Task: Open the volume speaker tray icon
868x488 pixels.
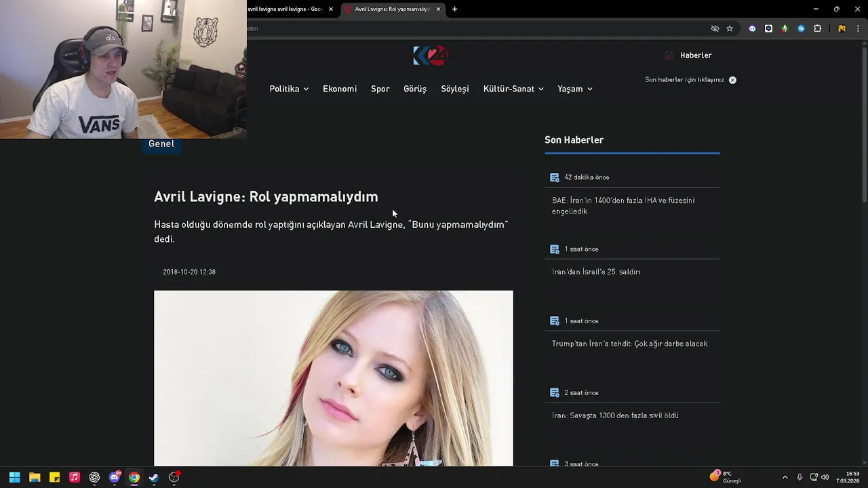Action: pos(825,477)
